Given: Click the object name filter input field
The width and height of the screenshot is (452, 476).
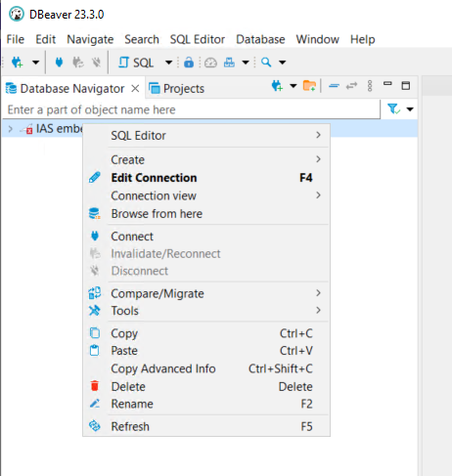Looking at the screenshot, I should [192, 109].
